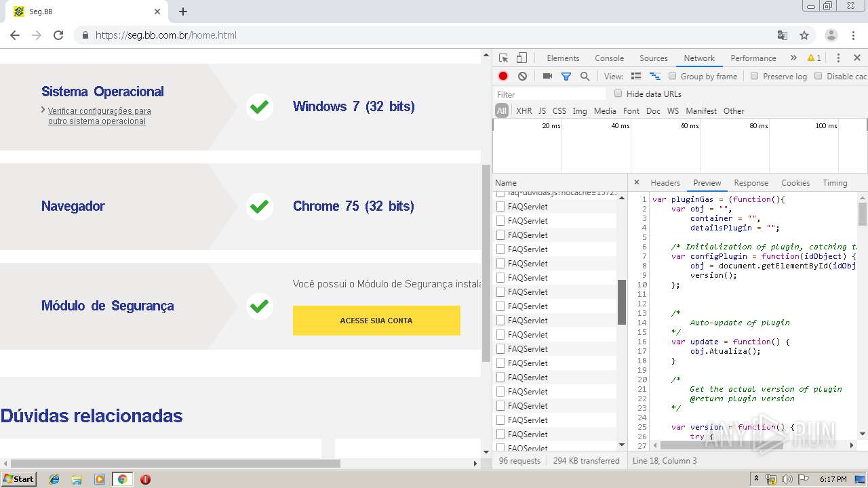Filter requests by Img type

point(580,111)
